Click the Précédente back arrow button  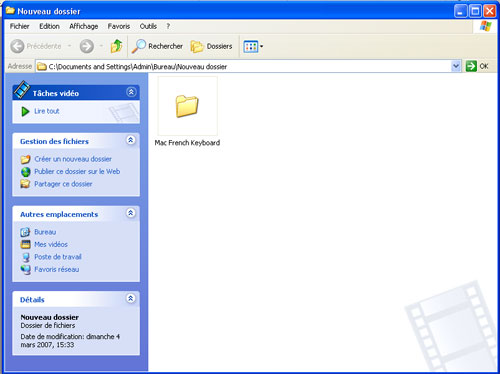pyautogui.click(x=36, y=46)
